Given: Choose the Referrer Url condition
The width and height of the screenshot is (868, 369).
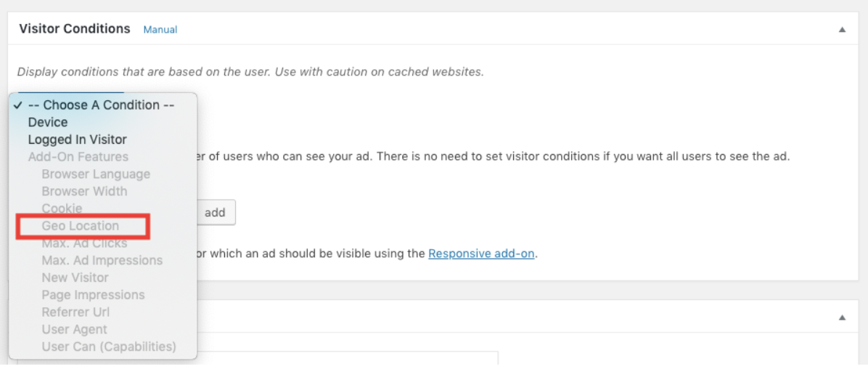Looking at the screenshot, I should tap(75, 312).
